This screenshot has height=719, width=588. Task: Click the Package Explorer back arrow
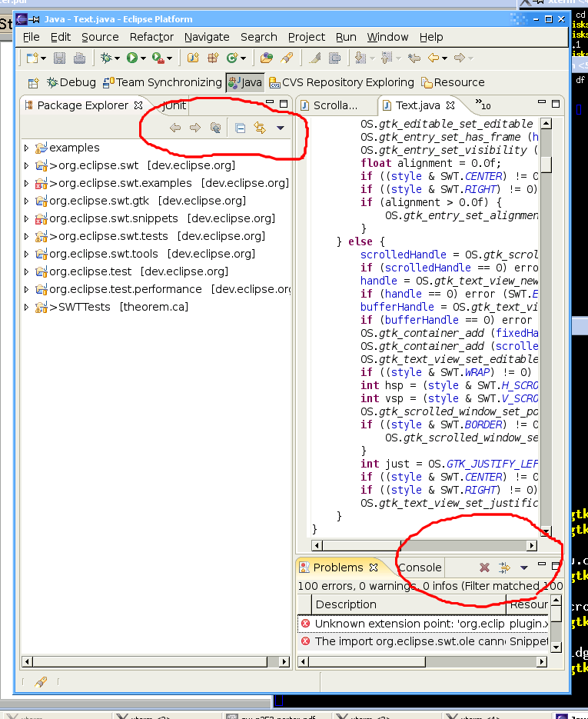click(x=175, y=128)
